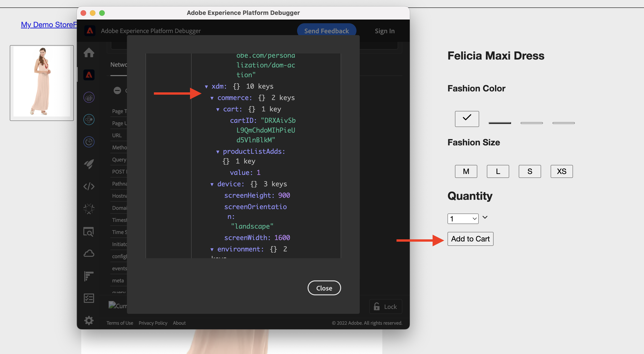Select the checked Fashion Color swatch
Image resolution: width=644 pixels, height=354 pixels.
coord(467,119)
